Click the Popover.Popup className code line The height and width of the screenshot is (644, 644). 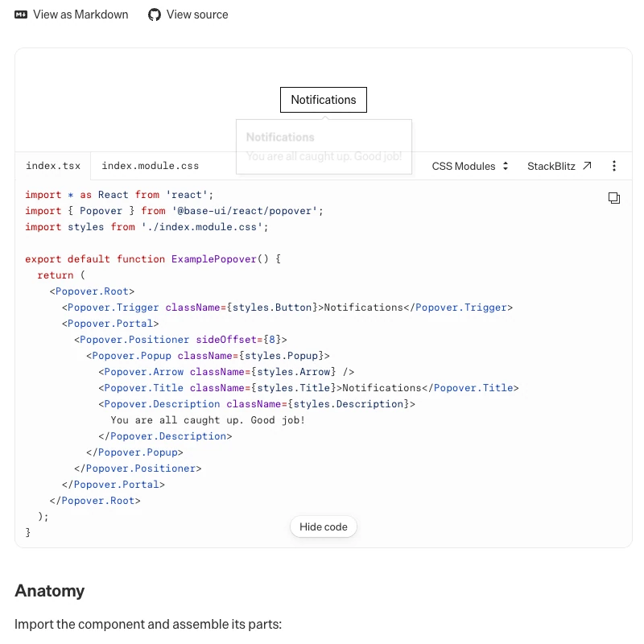tap(208, 356)
